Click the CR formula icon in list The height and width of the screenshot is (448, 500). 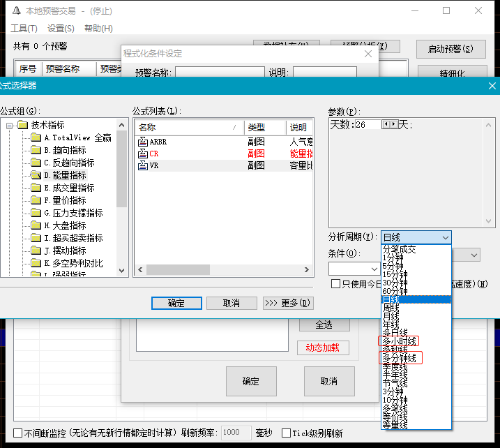click(x=143, y=154)
